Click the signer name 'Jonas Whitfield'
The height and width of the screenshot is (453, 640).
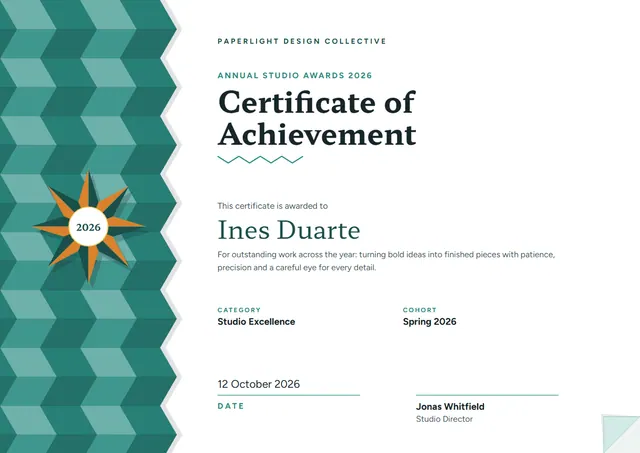point(450,406)
